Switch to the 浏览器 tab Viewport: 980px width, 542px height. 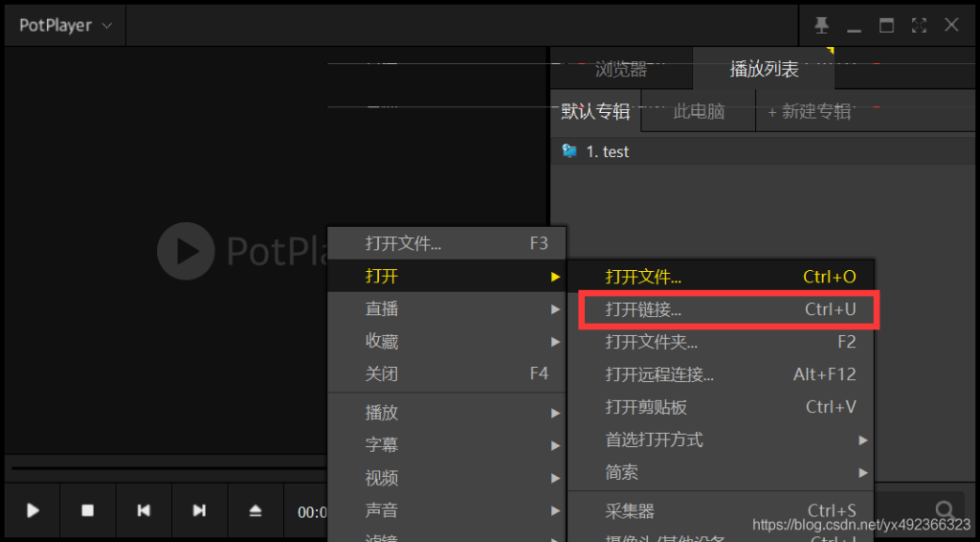[x=621, y=69]
